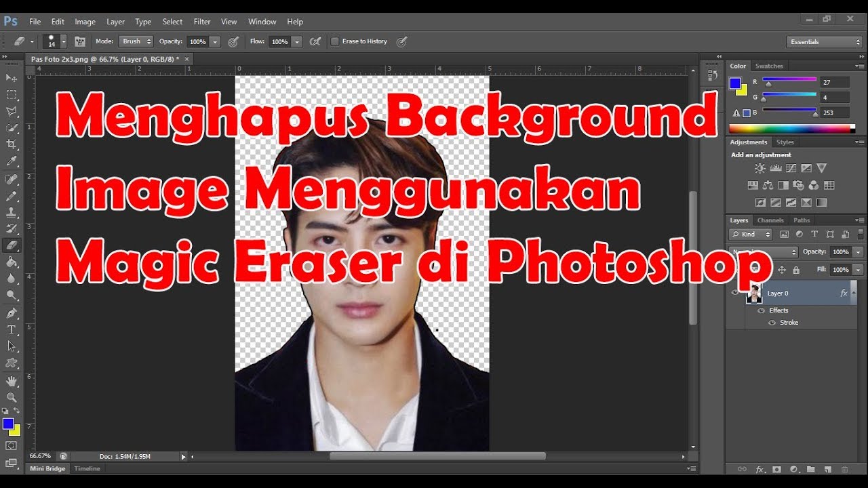The image size is (868, 488).
Task: Select the Quick Selection tool
Action: click(x=12, y=128)
